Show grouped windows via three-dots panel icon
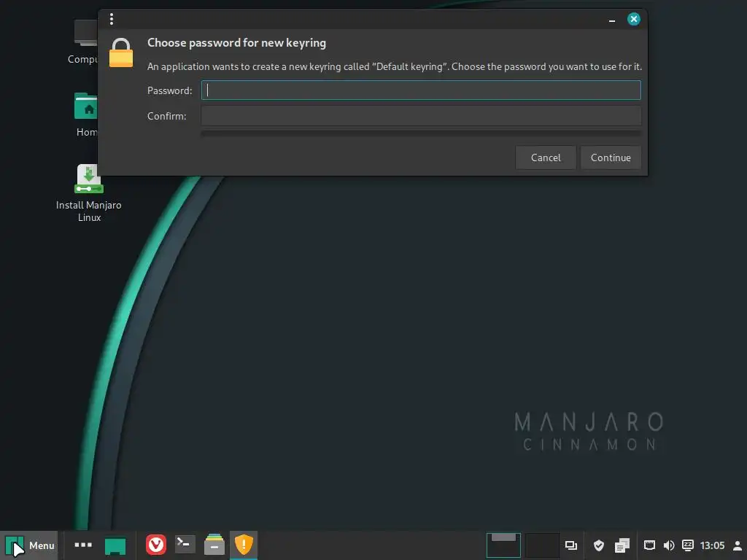This screenshot has width=747, height=560. click(x=83, y=545)
